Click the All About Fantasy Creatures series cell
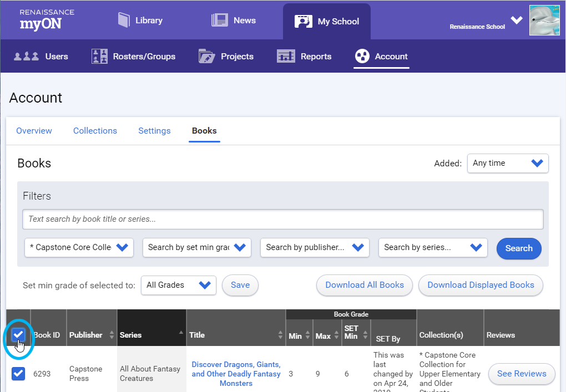 150,374
